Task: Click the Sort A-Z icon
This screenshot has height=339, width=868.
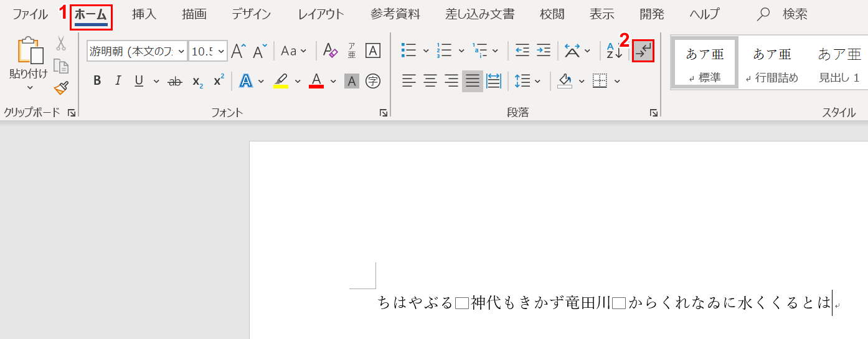Action: coord(614,51)
